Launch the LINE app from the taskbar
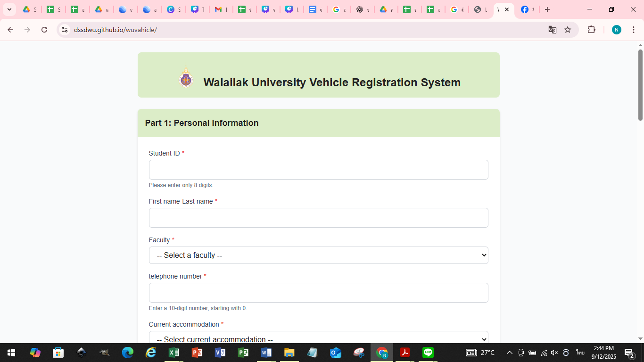 (x=428, y=353)
